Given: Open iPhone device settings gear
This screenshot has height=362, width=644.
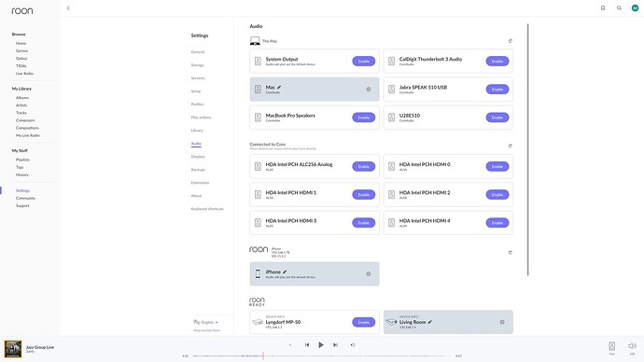Looking at the screenshot, I should (369, 273).
